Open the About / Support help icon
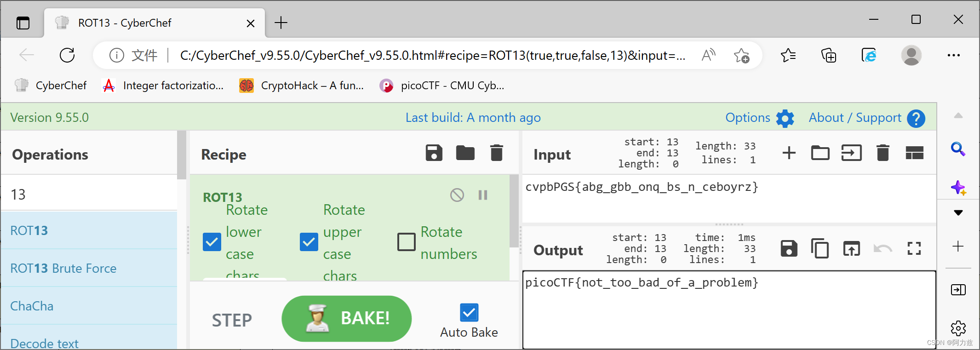980x350 pixels. tap(916, 118)
